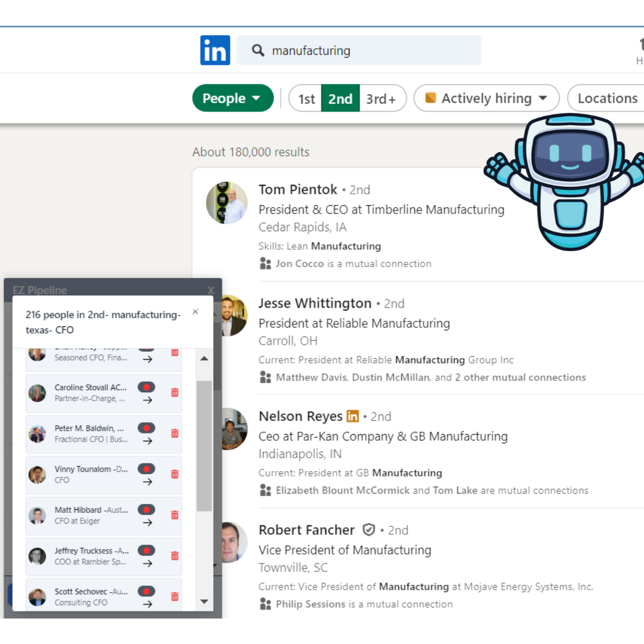Click the arrow for Matt Hibbard
This screenshot has height=644, width=644.
[x=147, y=522]
